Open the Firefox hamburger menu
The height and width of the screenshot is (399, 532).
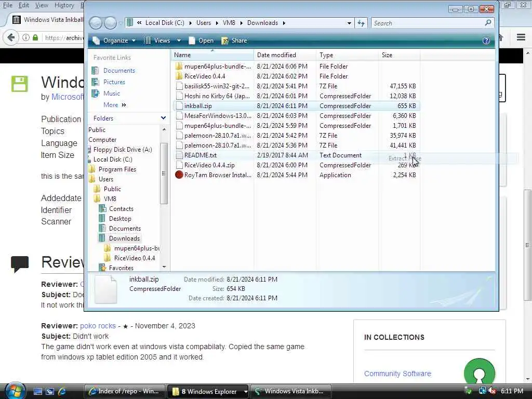(x=521, y=37)
